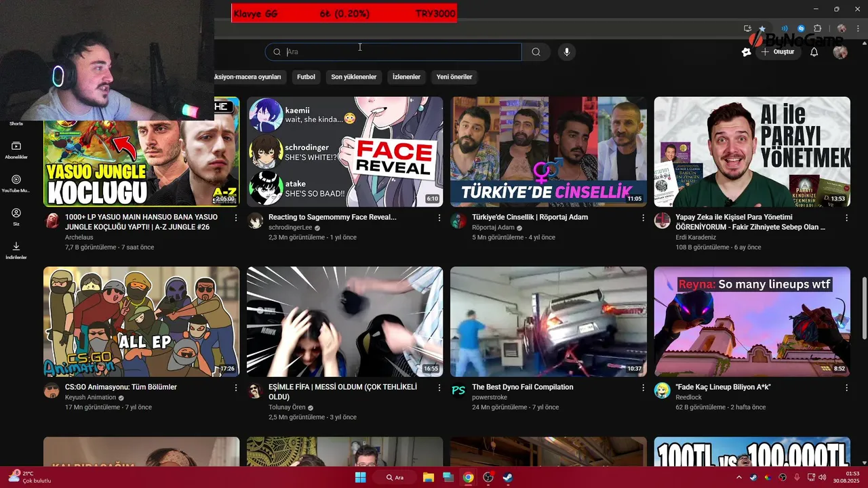Open the 'Türkiye'de Cinsellik | Röportaj Adam' title link

click(x=530, y=218)
